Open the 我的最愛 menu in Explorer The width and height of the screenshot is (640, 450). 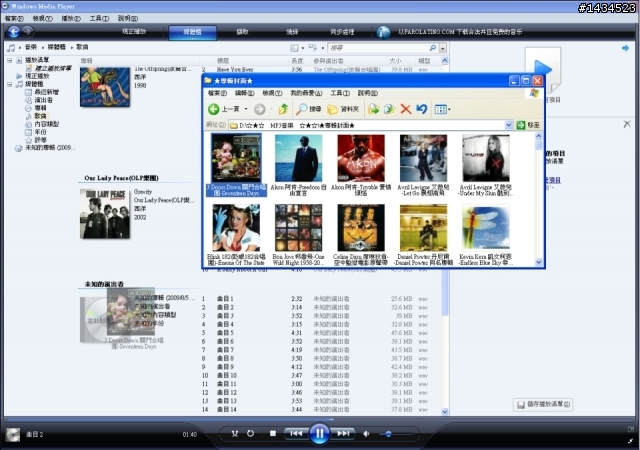[306, 93]
